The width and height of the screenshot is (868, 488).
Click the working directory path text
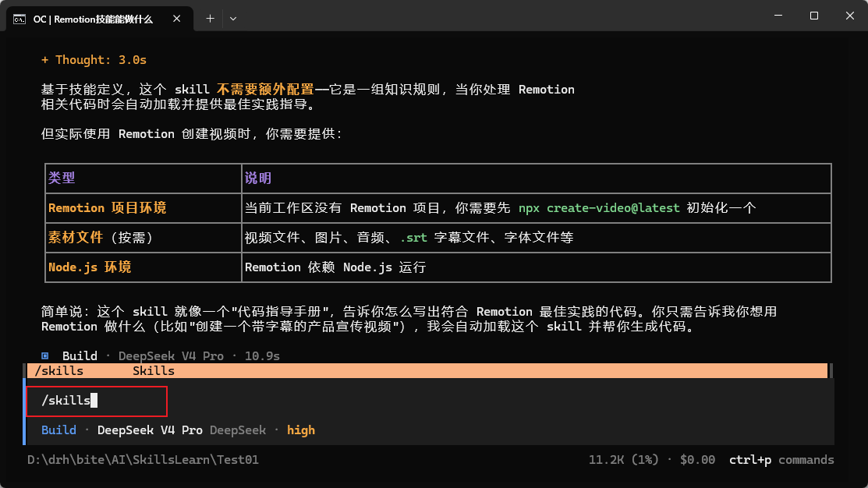143,460
